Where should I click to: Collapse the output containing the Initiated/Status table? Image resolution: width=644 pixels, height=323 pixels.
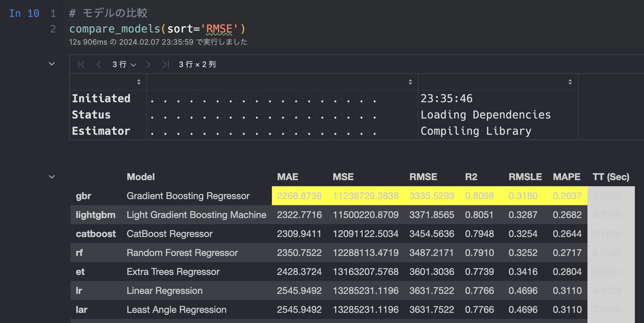coord(52,64)
